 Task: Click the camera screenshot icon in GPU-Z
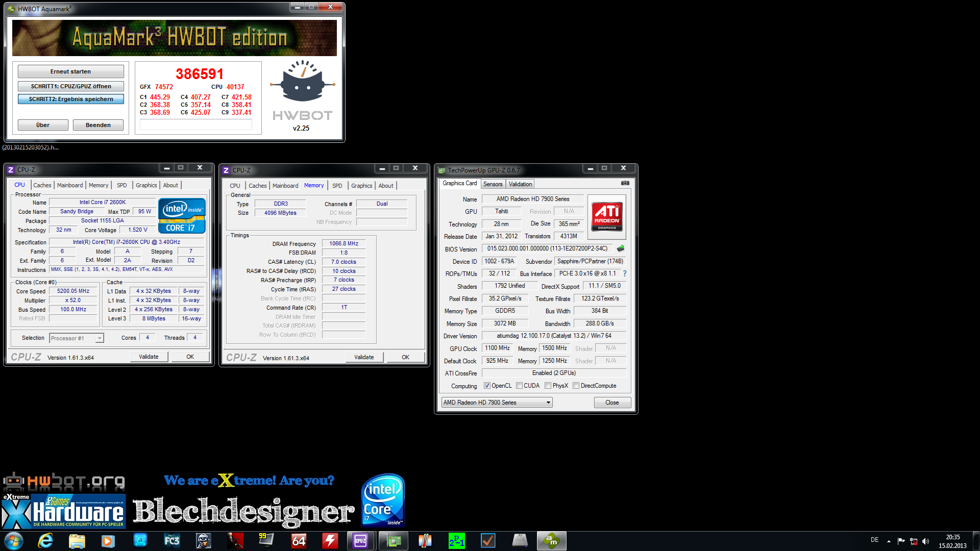[625, 183]
